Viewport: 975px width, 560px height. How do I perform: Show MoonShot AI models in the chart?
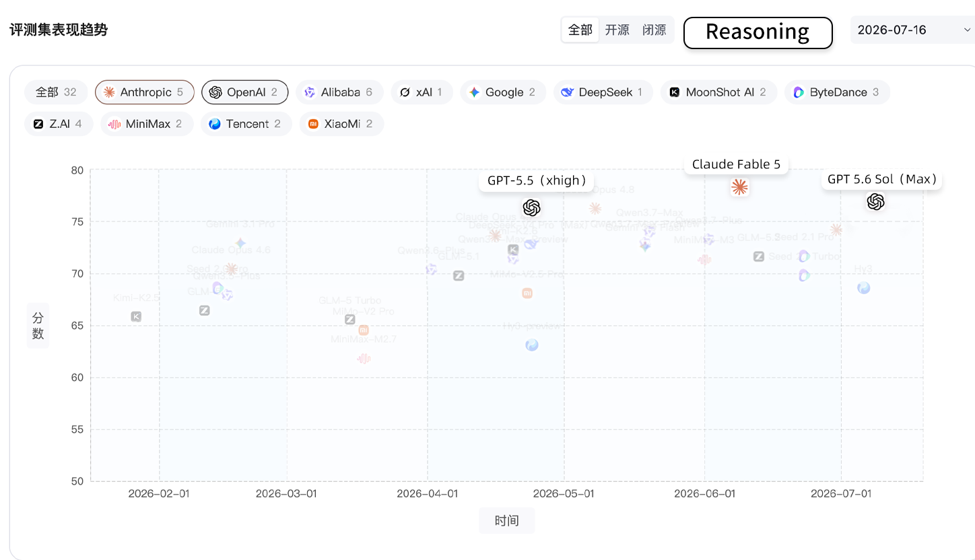click(x=719, y=92)
